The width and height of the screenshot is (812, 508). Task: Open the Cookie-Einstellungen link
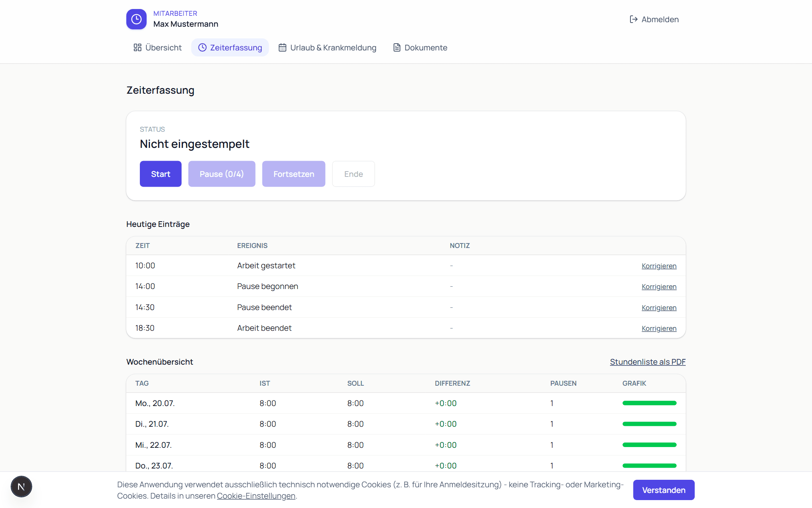point(256,496)
